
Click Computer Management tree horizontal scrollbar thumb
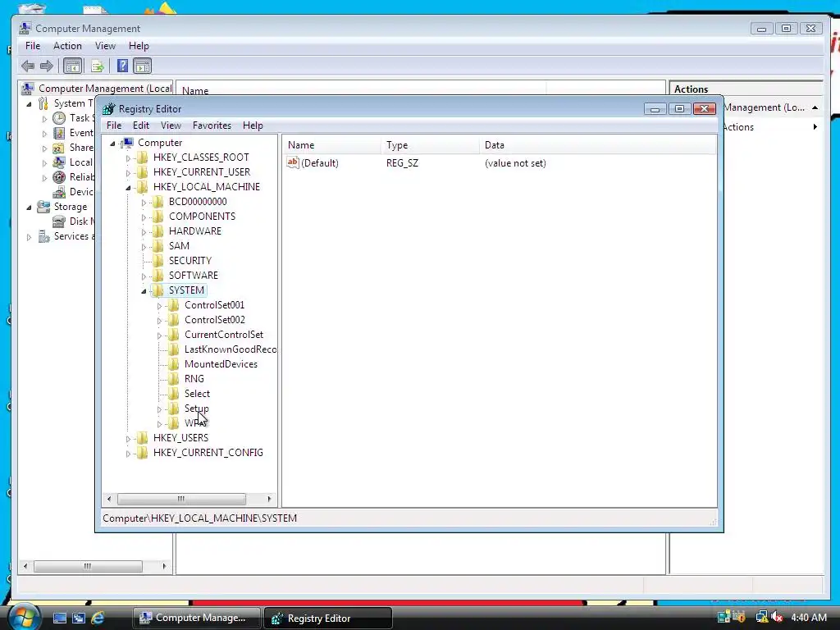point(88,566)
